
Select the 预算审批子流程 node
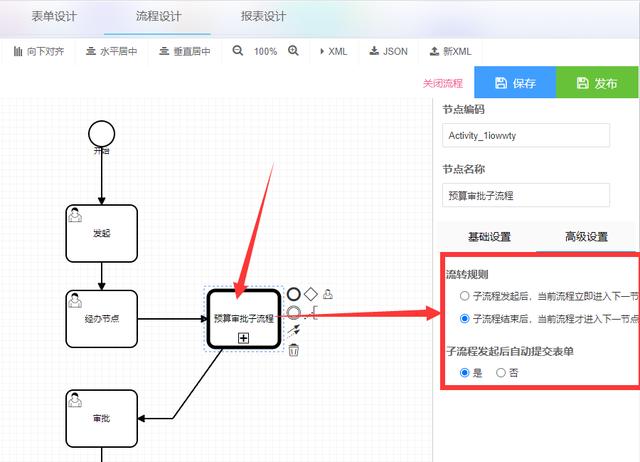(x=244, y=319)
